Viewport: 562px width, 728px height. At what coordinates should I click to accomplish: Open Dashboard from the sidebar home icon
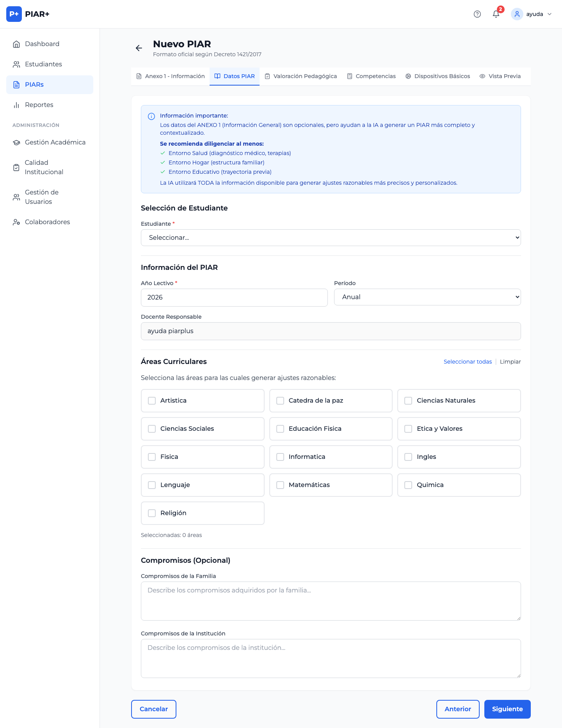pyautogui.click(x=16, y=44)
